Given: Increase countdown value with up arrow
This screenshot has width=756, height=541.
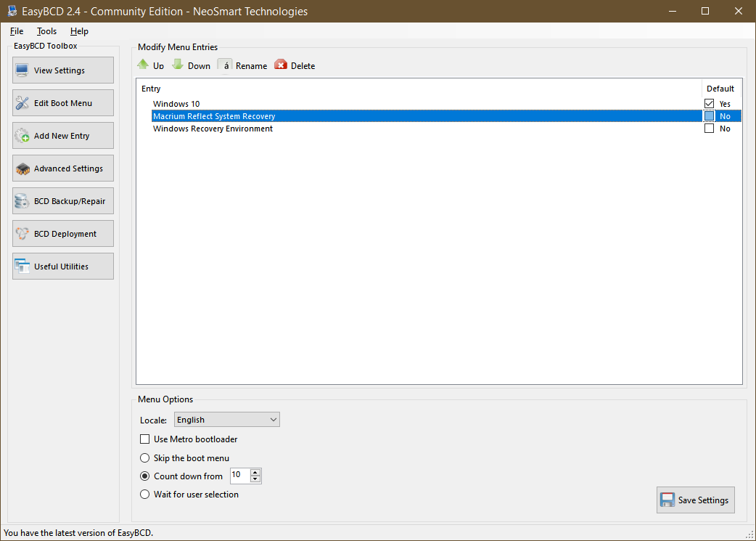Looking at the screenshot, I should tap(255, 472).
